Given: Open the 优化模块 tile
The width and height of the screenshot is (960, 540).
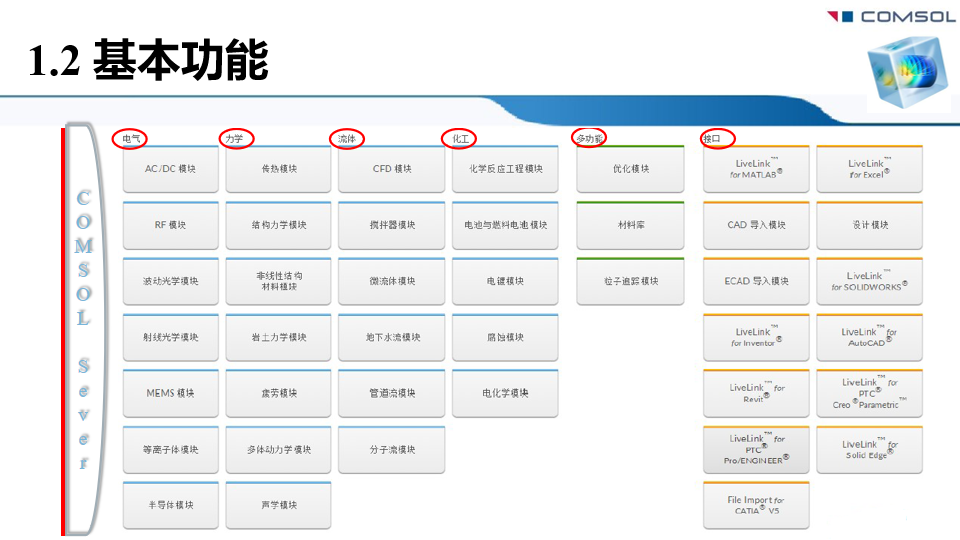Looking at the screenshot, I should point(631,169).
